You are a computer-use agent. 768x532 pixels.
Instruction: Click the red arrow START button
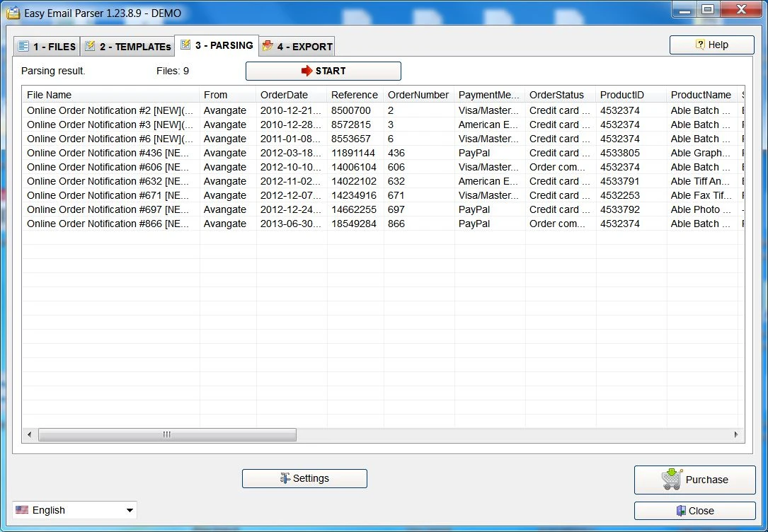coord(323,71)
